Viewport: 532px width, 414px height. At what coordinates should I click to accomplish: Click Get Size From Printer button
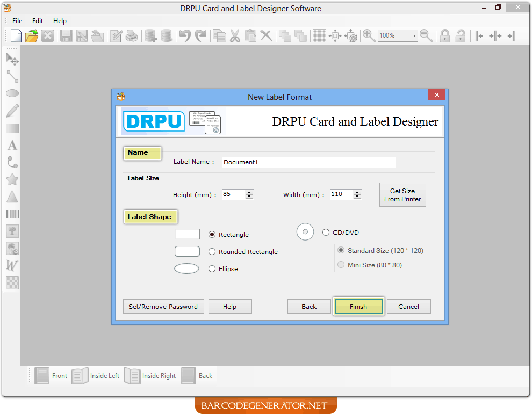(x=402, y=195)
